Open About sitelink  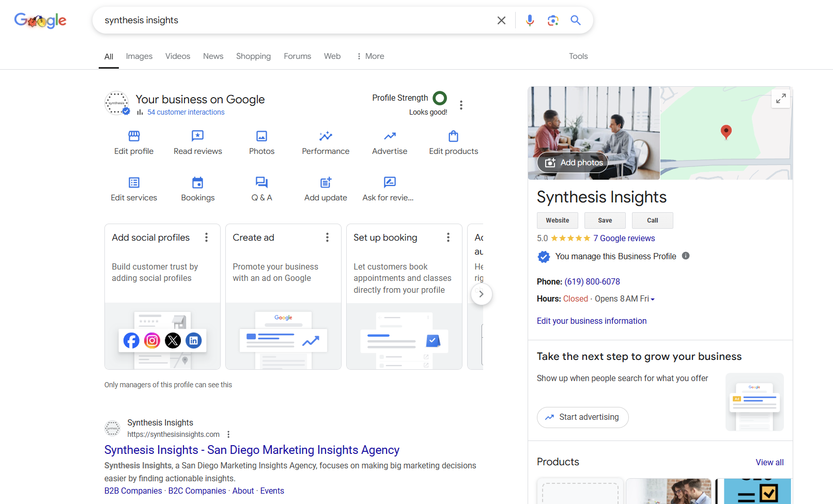pyautogui.click(x=243, y=491)
